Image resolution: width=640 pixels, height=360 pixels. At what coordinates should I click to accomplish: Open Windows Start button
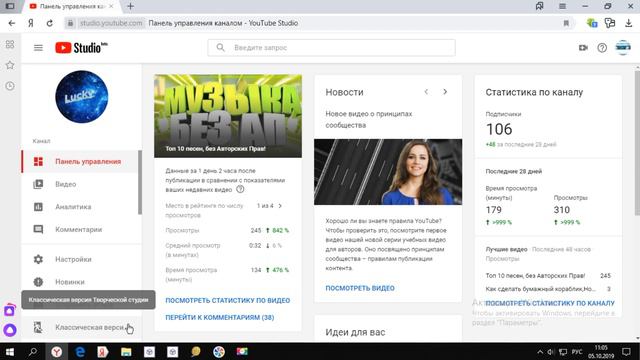(x=9, y=351)
